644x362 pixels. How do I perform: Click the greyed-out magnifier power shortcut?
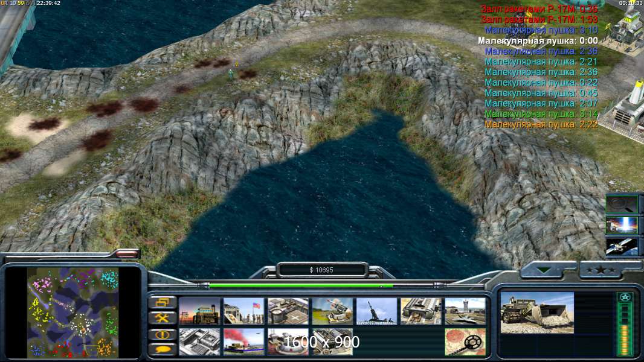(622, 204)
